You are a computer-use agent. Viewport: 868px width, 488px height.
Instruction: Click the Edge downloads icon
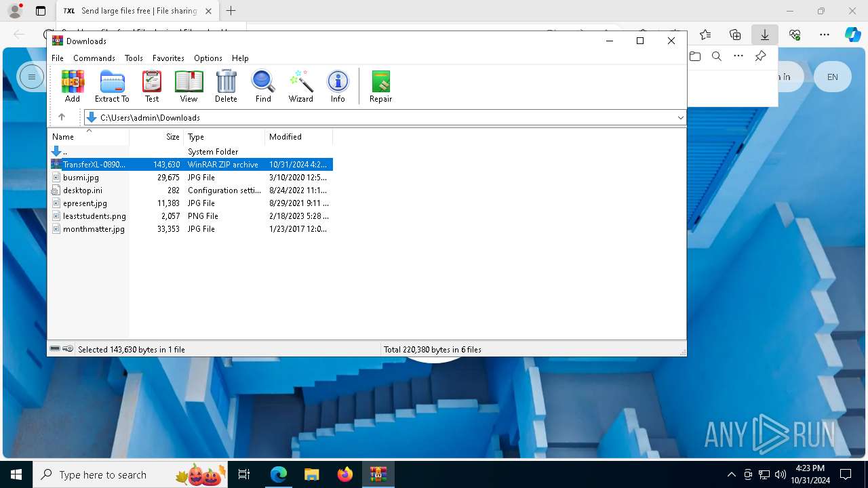click(764, 35)
